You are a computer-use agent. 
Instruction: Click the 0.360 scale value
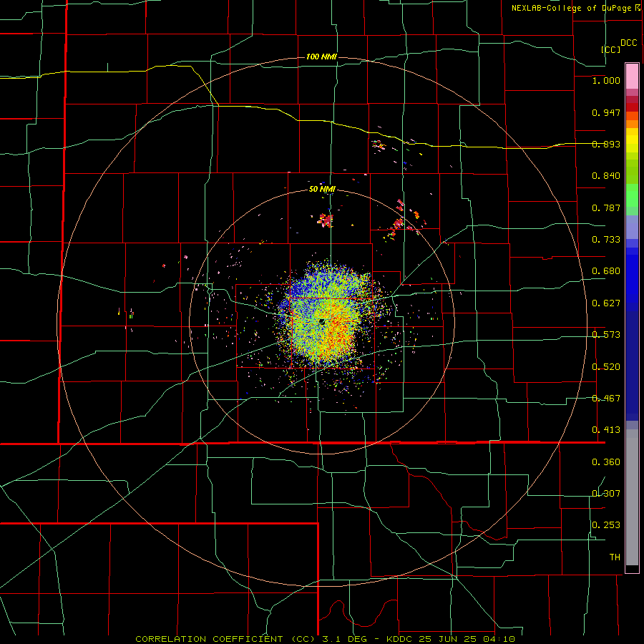tap(606, 462)
